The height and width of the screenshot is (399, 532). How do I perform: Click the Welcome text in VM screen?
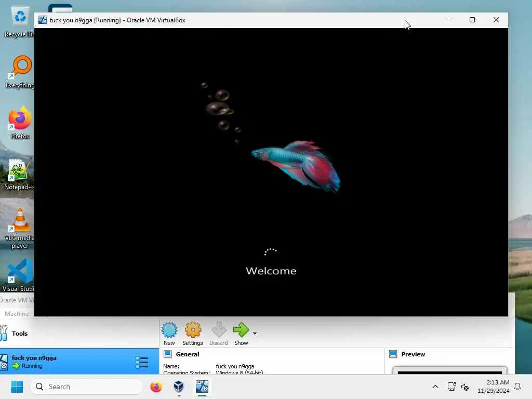(271, 271)
